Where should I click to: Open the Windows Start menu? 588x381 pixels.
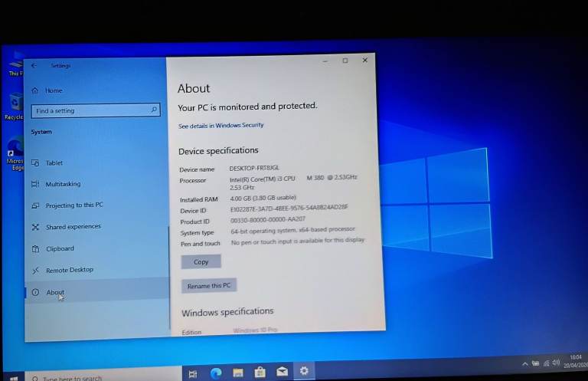[x=13, y=377]
